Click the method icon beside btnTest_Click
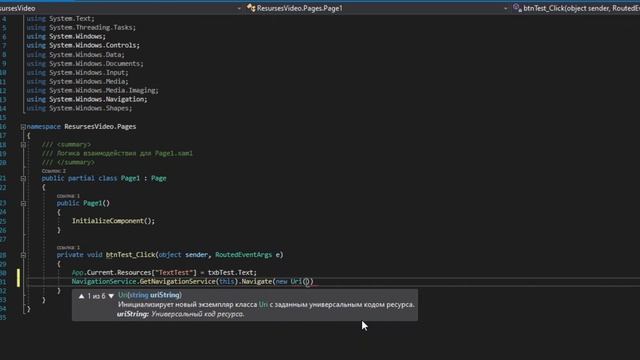This screenshot has width=640, height=360. tap(517, 8)
